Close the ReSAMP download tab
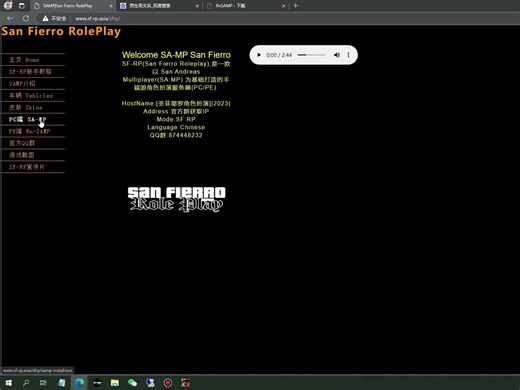Viewport: 520px width, 390px height. pyautogui.click(x=283, y=6)
